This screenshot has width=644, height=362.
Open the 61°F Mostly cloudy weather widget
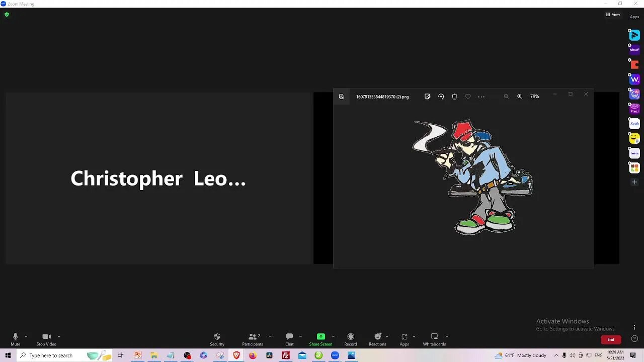pyautogui.click(x=520, y=355)
